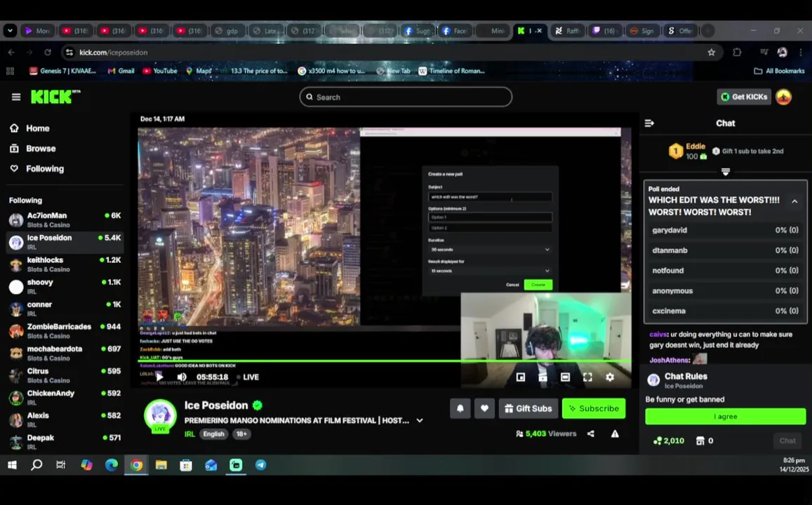Click the green stream progress bar
Image resolution: width=812 pixels, height=505 pixels.
click(x=385, y=361)
